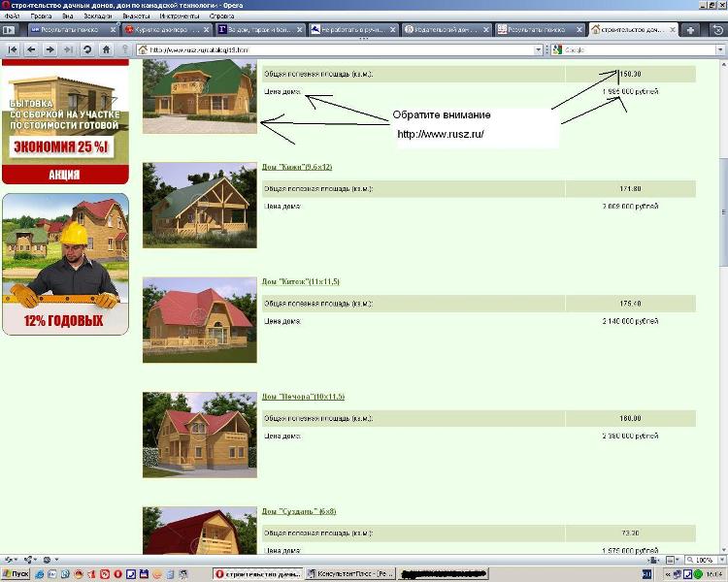Expand the address bar history dropdown
Image resolution: width=728 pixels, height=582 pixels.
point(538,49)
